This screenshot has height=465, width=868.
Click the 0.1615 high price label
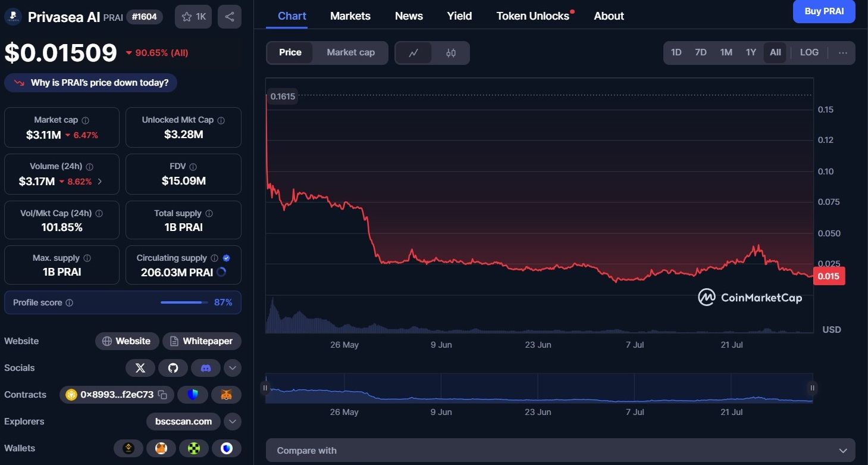click(283, 96)
